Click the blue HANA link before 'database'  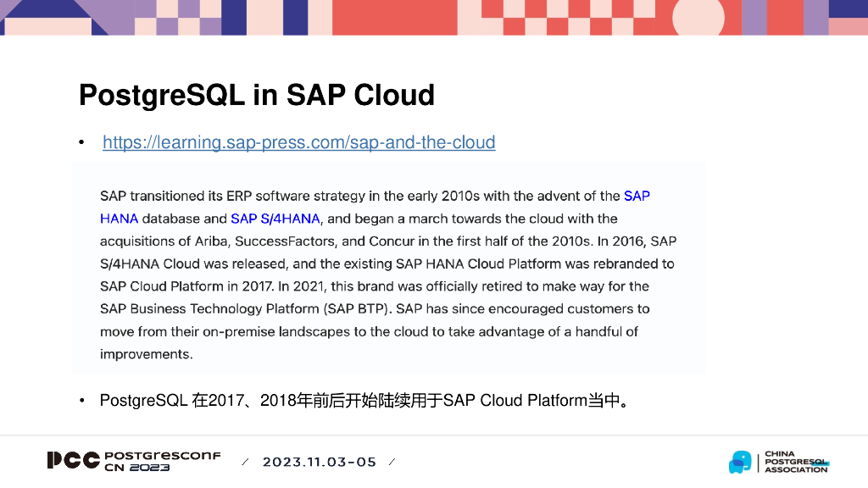[x=119, y=219]
